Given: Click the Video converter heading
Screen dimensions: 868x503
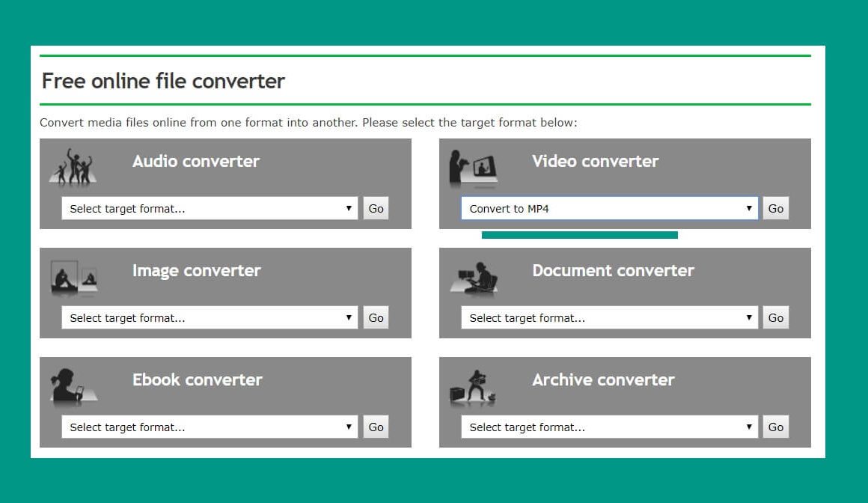Looking at the screenshot, I should pos(596,161).
